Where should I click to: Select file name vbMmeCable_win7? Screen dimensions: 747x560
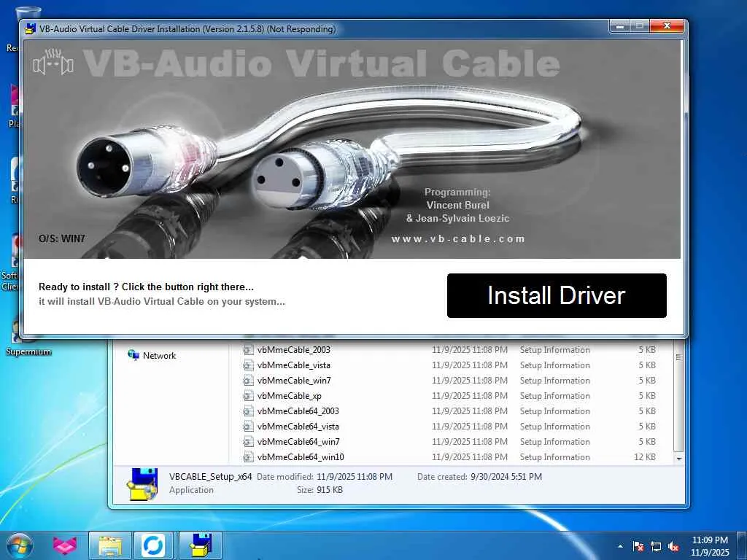pos(294,381)
